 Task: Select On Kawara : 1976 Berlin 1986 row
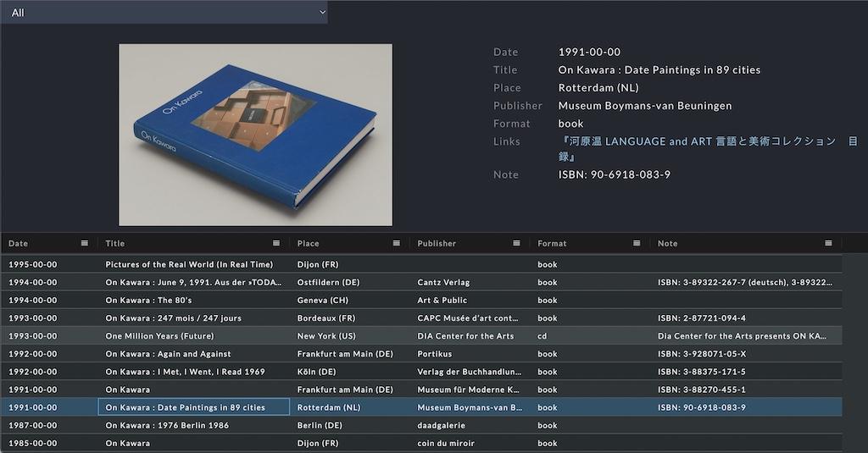click(x=166, y=425)
